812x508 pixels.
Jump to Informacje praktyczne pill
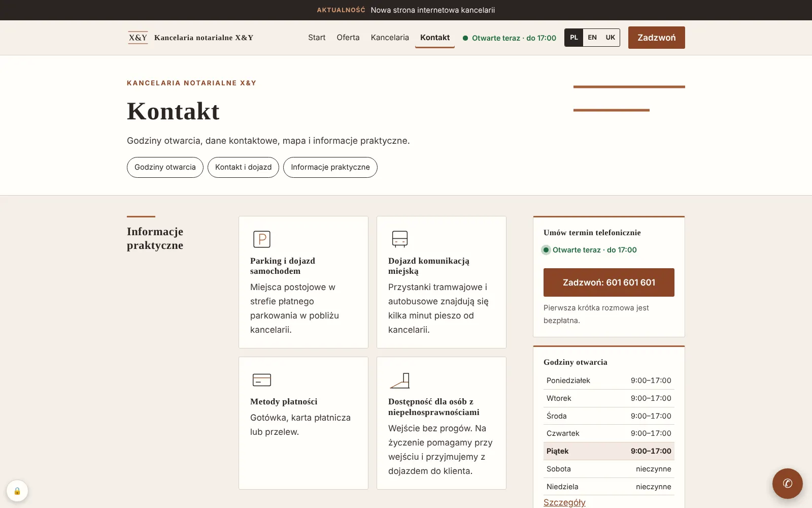[x=330, y=167]
